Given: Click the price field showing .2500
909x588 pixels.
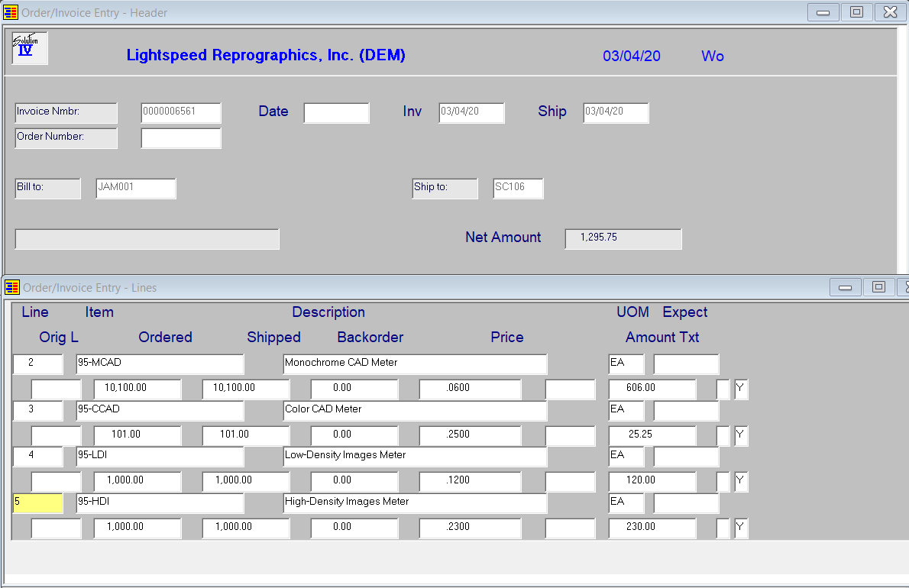Looking at the screenshot, I should pos(470,435).
